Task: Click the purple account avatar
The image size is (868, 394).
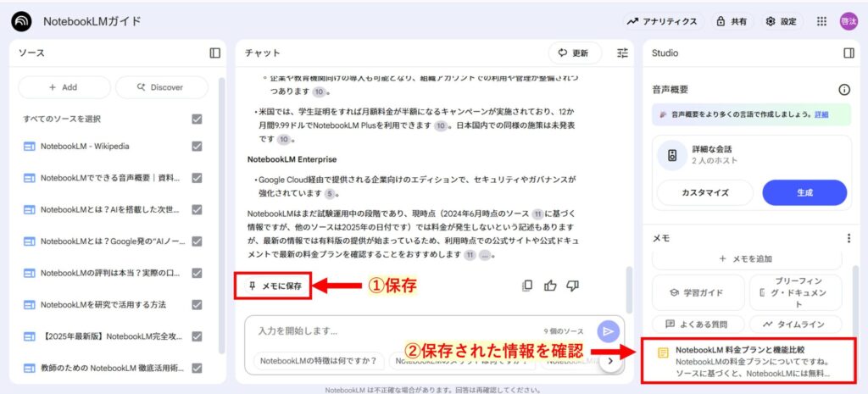Action: point(848,21)
